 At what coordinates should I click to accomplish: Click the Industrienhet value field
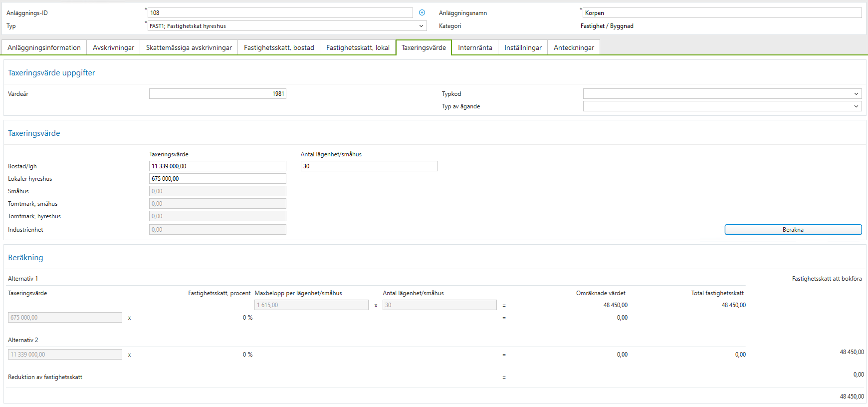click(x=217, y=230)
